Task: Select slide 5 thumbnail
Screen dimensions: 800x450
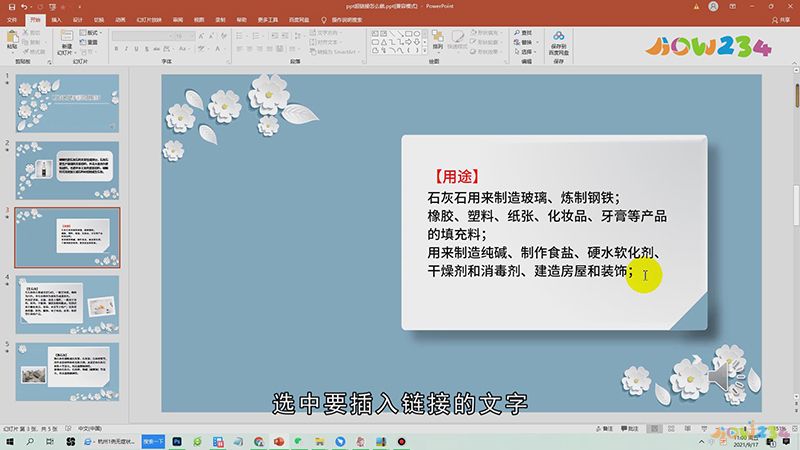Action: click(67, 371)
